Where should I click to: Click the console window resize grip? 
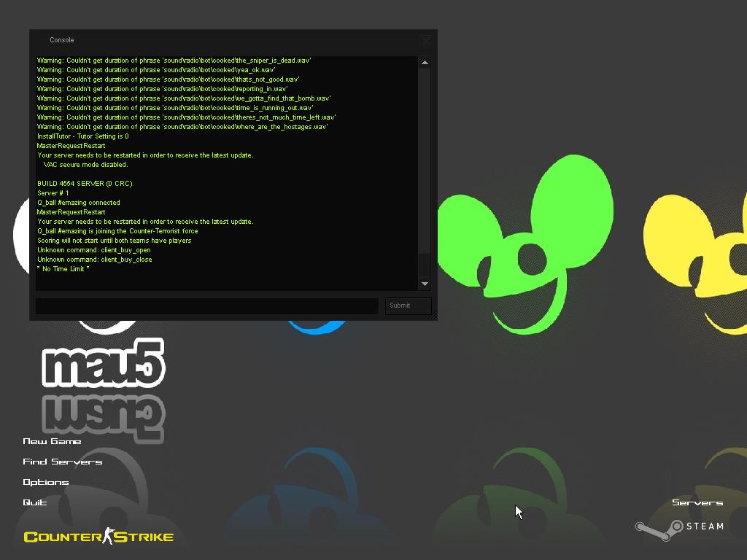tap(433, 316)
